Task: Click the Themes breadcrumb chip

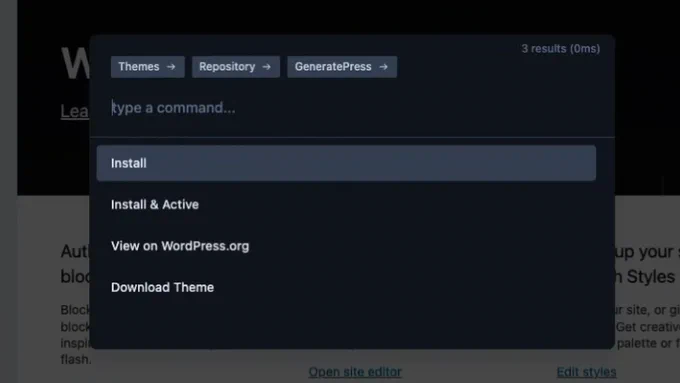Action: tap(147, 67)
